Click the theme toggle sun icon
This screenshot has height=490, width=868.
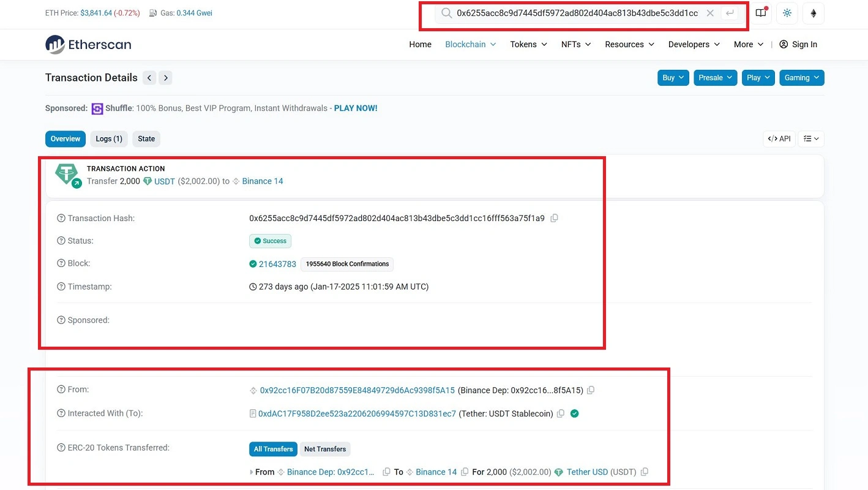tap(787, 13)
